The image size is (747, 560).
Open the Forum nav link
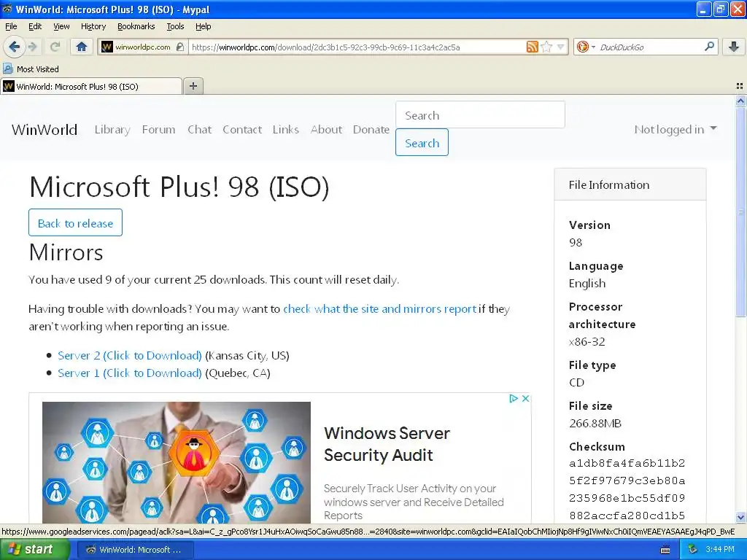pyautogui.click(x=158, y=130)
